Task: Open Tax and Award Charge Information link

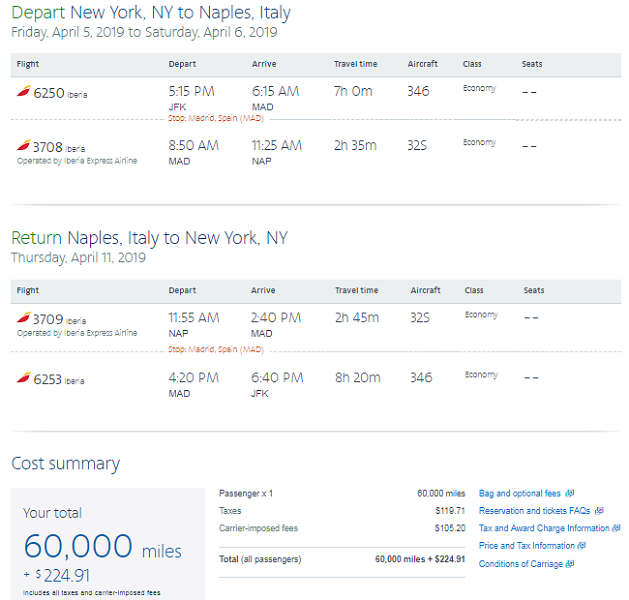Action: pyautogui.click(x=544, y=528)
